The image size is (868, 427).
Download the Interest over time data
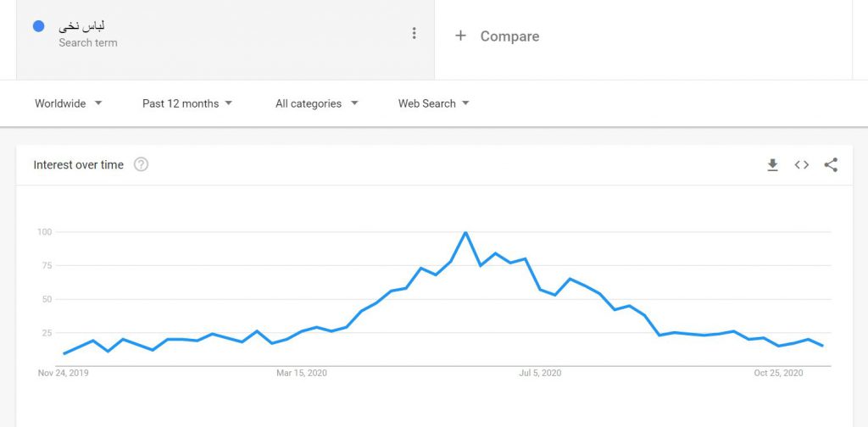click(772, 165)
